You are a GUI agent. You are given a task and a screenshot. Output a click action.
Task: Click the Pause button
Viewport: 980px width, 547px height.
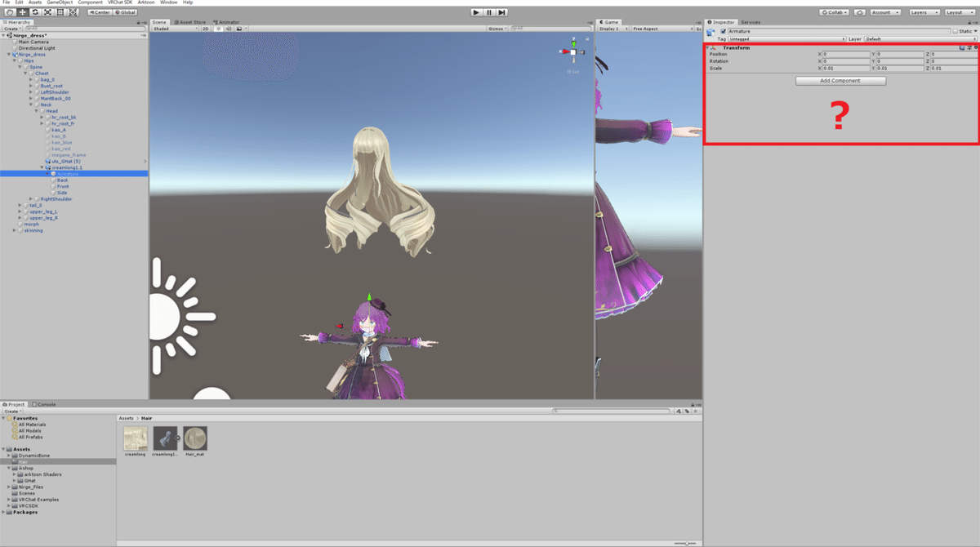[489, 12]
